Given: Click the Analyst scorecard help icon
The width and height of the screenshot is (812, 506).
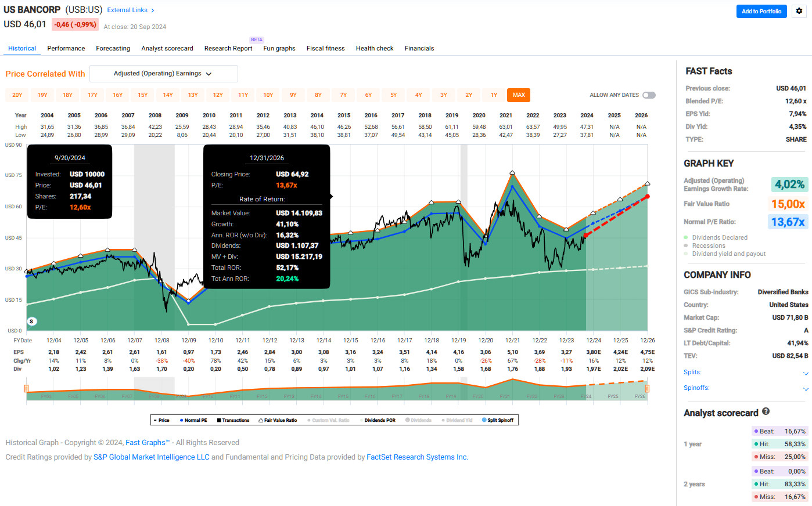Looking at the screenshot, I should tap(766, 412).
